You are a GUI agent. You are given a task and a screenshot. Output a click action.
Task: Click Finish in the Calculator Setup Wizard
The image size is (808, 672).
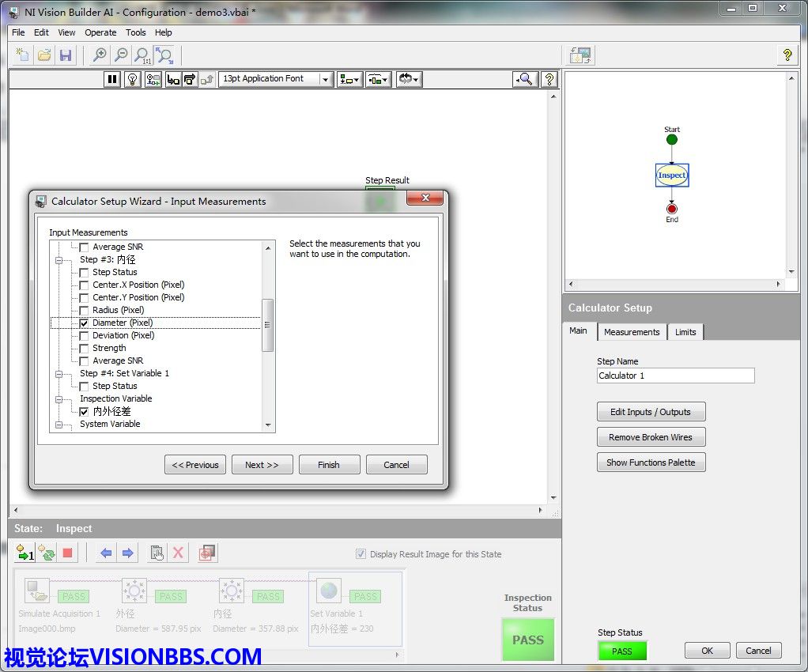click(329, 465)
